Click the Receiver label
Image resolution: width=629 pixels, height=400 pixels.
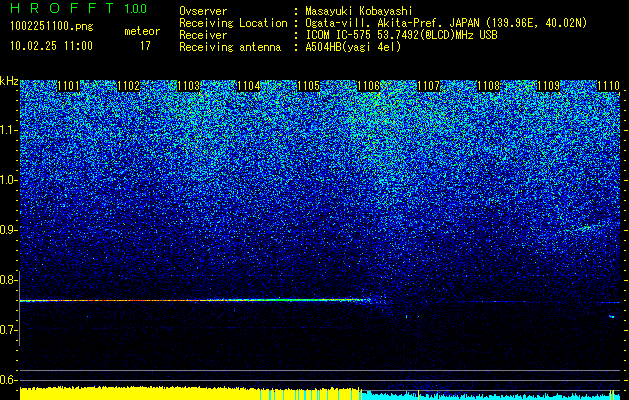click(x=203, y=35)
